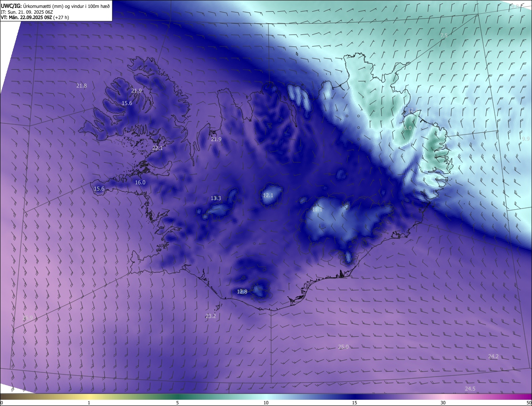Click the VT: Mán. 22.09.2025 09Z line
This screenshot has height=406, width=532.
coord(35,17)
